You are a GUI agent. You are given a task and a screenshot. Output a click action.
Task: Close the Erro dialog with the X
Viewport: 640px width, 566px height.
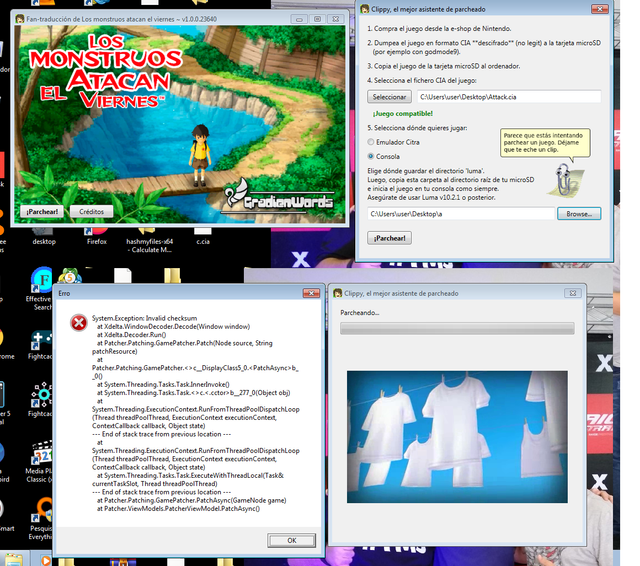[x=311, y=293]
